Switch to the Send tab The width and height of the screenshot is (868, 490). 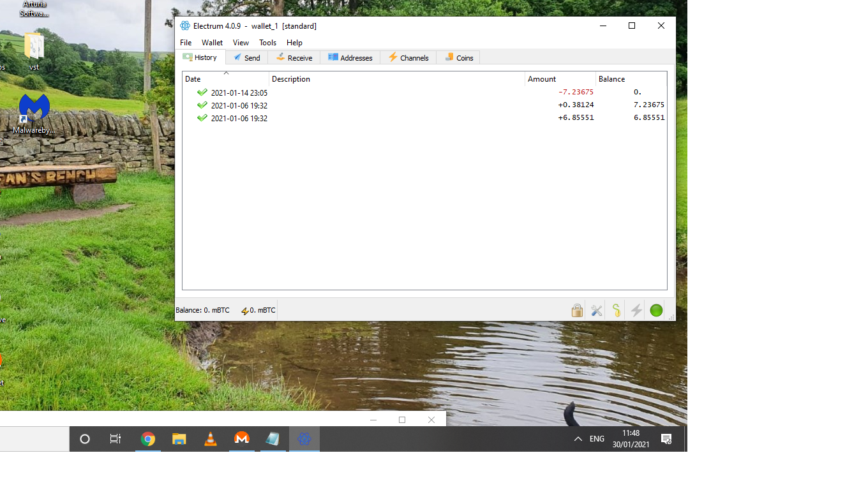246,57
